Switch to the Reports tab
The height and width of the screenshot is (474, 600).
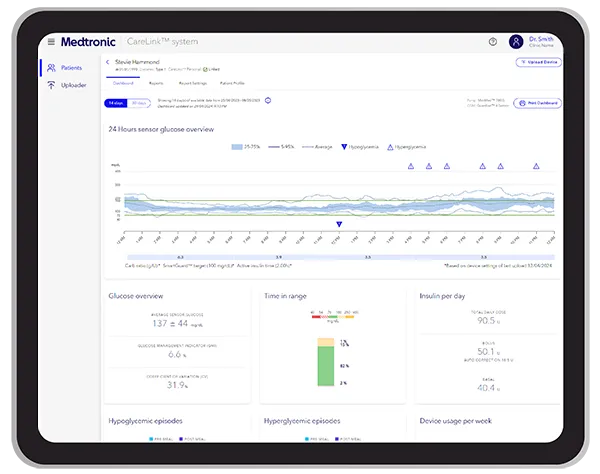(156, 83)
